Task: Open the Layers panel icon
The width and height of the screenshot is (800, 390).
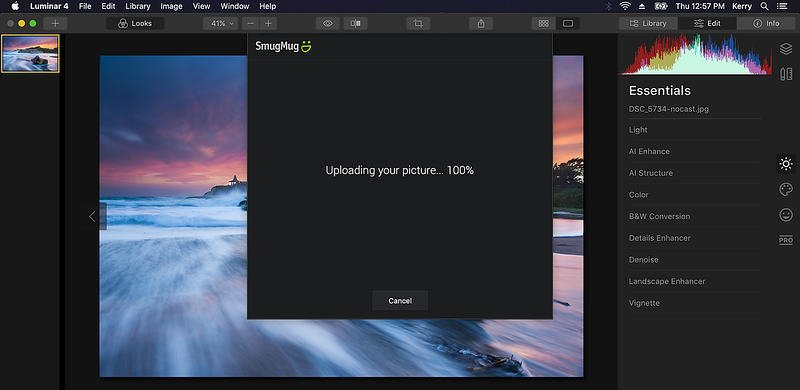Action: coord(786,49)
